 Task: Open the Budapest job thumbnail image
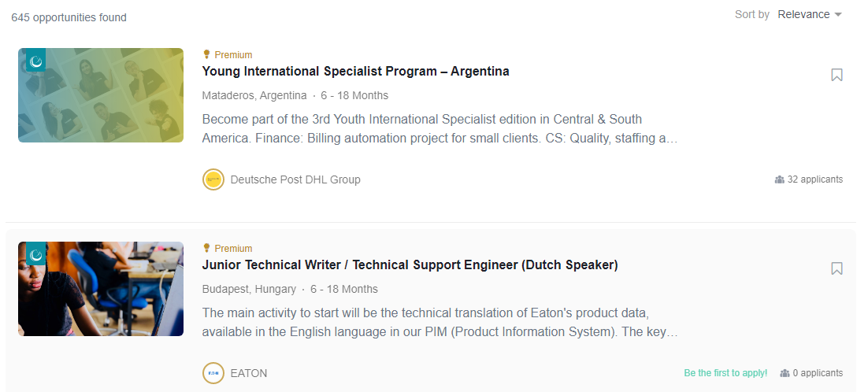point(101,289)
